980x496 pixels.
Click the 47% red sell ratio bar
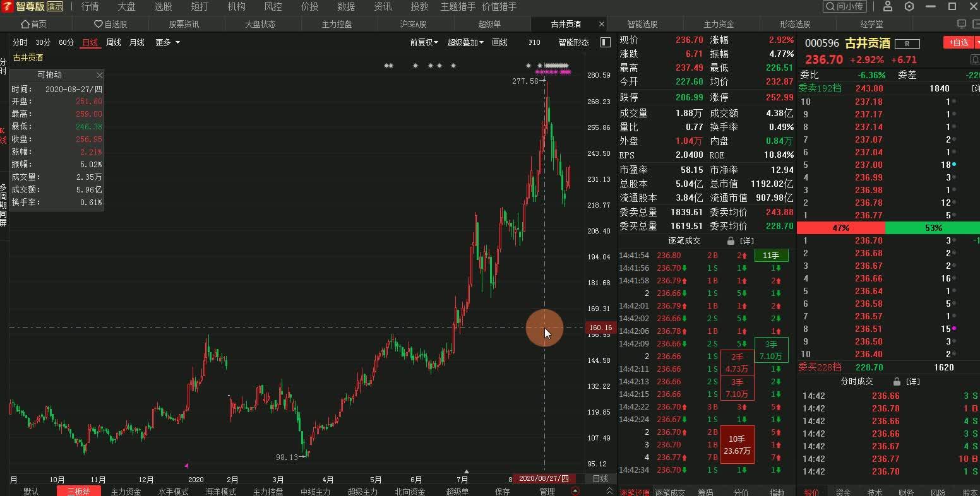click(841, 228)
